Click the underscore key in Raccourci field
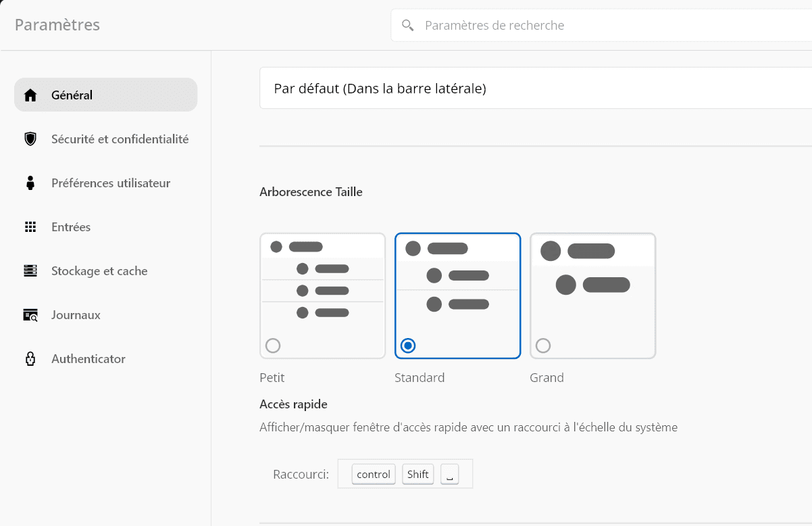Viewport: 812px width, 526px height. click(450, 475)
